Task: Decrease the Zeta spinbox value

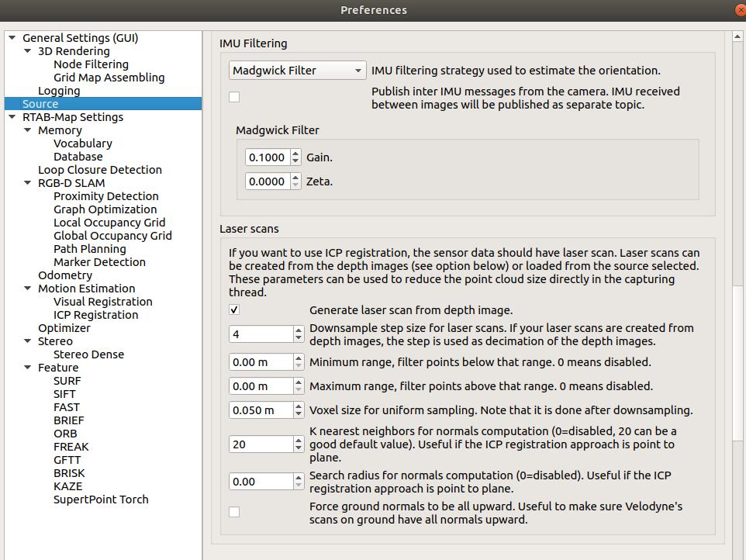Action: tap(295, 185)
